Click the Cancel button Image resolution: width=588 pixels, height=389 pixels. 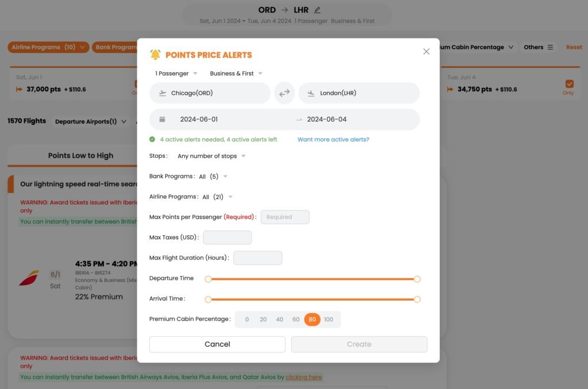217,344
